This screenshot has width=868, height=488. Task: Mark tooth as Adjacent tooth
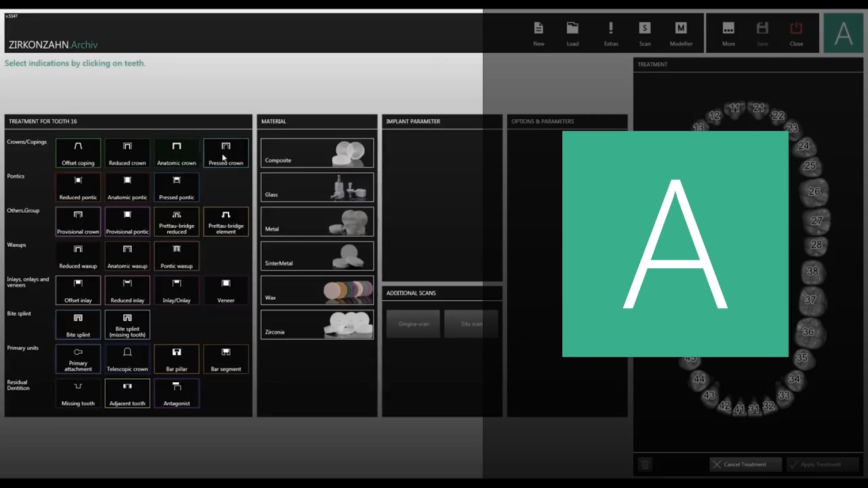pos(127,394)
